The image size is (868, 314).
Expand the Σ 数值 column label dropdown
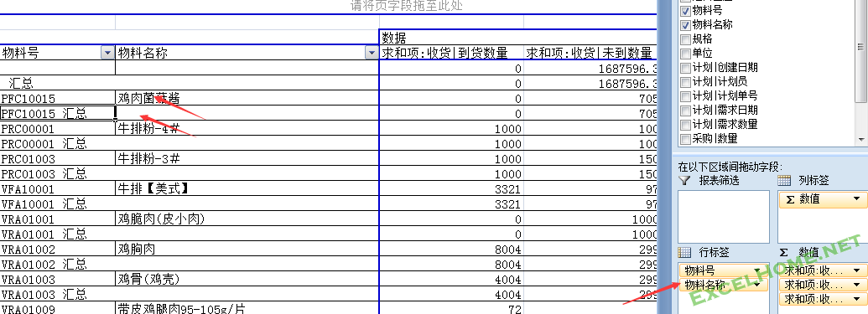pyautogui.click(x=856, y=199)
